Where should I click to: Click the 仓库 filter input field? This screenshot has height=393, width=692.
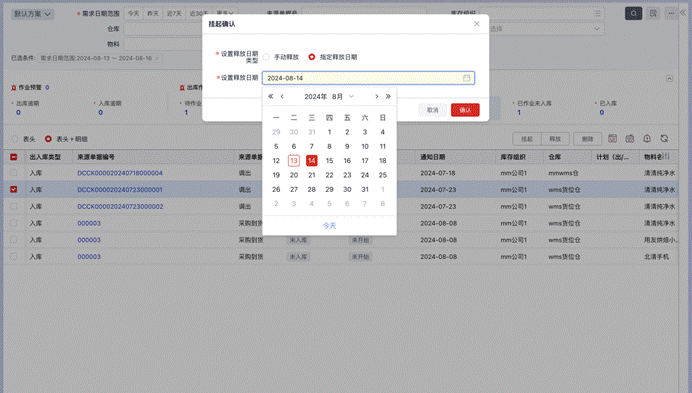(162, 29)
